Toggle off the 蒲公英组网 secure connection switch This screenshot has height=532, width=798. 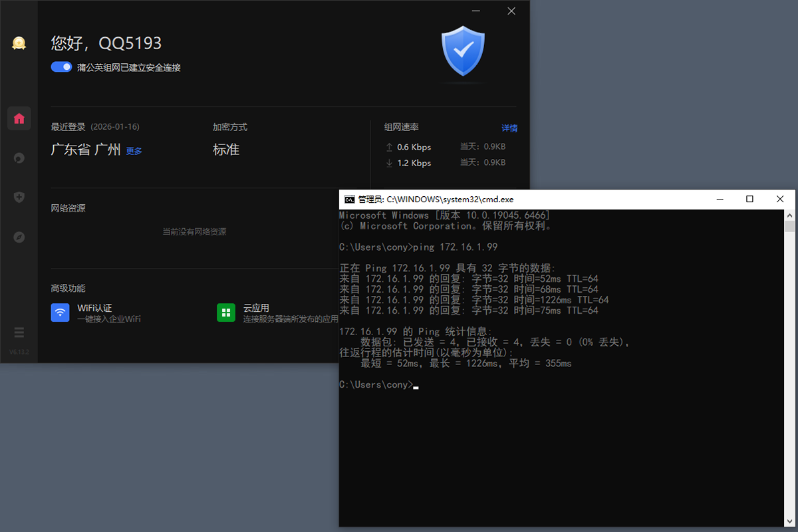(x=61, y=67)
